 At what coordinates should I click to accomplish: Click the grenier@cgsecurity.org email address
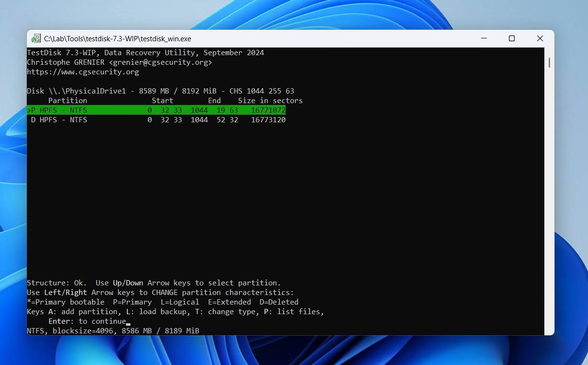pos(161,62)
